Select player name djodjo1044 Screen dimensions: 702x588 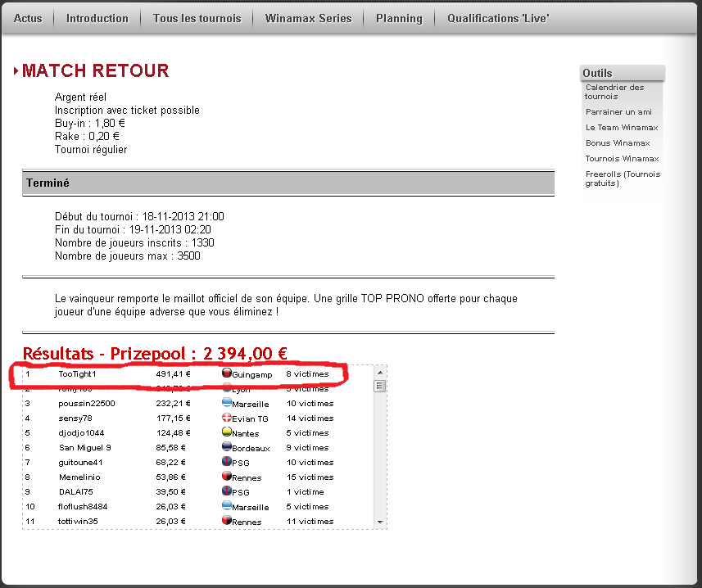81,433
